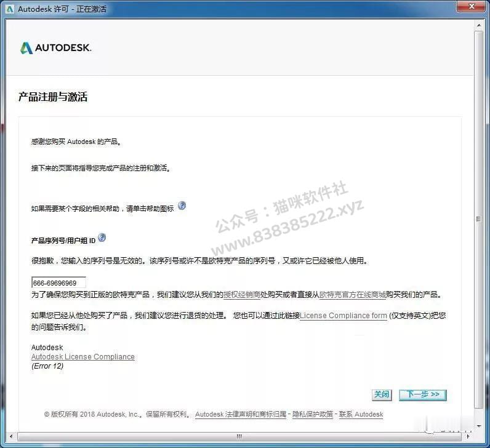Image resolution: width=490 pixels, height=448 pixels.
Task: Click the 版权所有 2018 Autodesk copyright text
Action: [117, 414]
